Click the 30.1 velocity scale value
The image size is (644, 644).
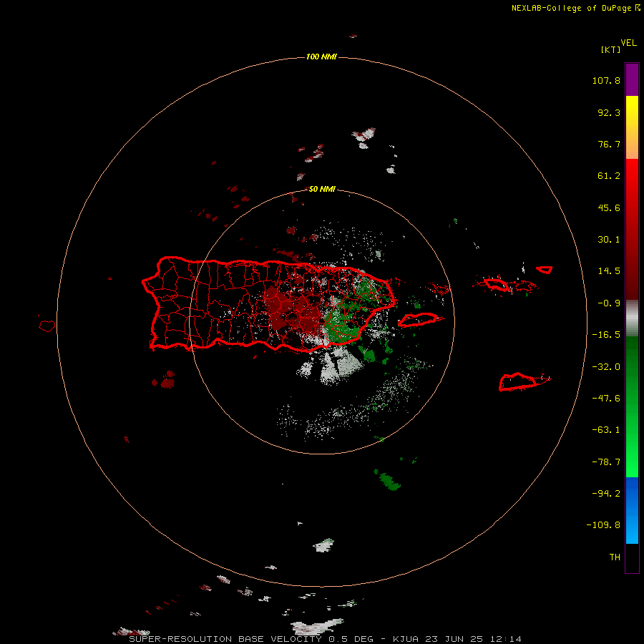click(x=609, y=240)
